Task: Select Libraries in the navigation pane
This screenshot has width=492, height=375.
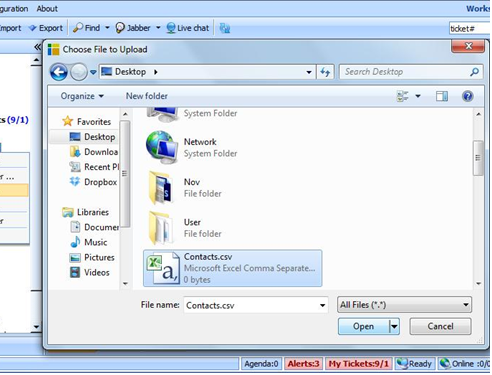Action: (x=86, y=212)
